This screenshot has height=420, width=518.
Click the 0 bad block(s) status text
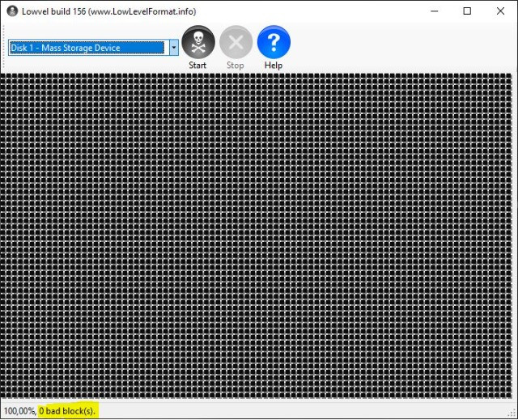[x=67, y=411]
